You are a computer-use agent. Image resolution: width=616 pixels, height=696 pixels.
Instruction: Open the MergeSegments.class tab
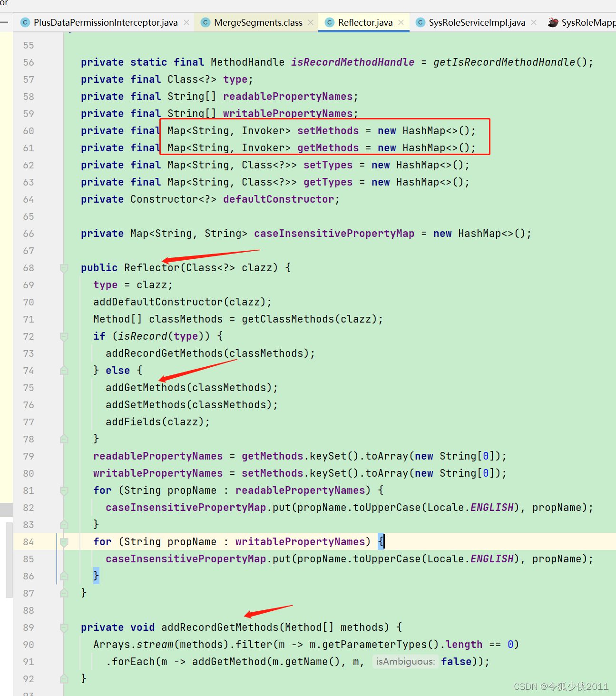point(258,22)
